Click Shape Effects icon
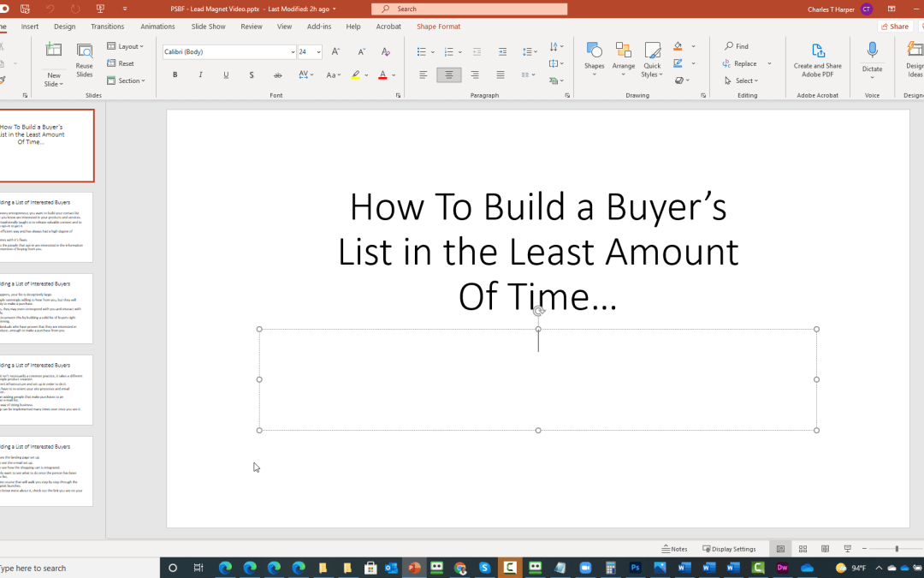Screen dimensions: 924x578 pos(679,80)
